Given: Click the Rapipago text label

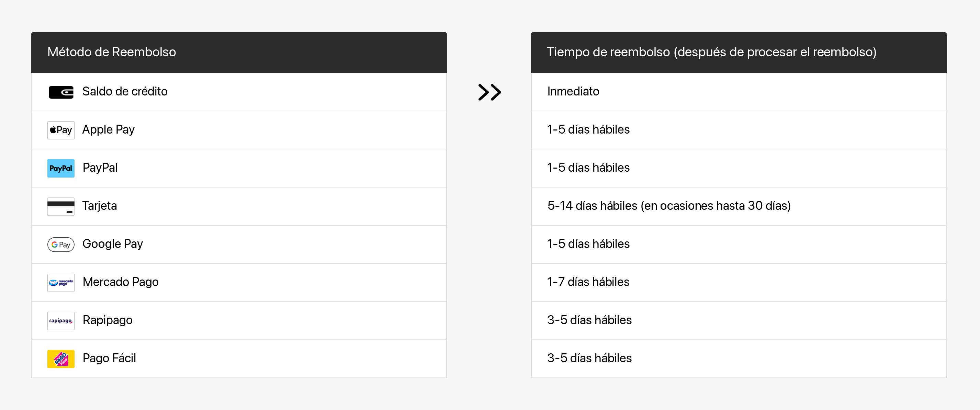Looking at the screenshot, I should 108,320.
